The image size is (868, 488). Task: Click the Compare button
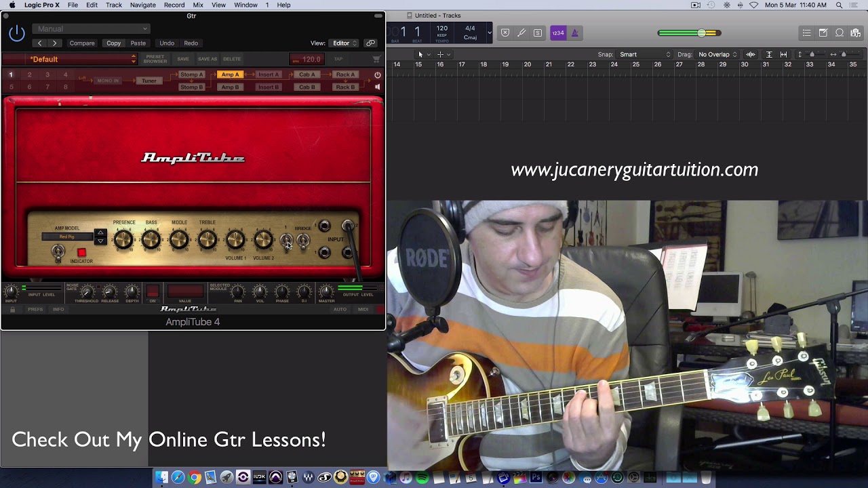82,43
